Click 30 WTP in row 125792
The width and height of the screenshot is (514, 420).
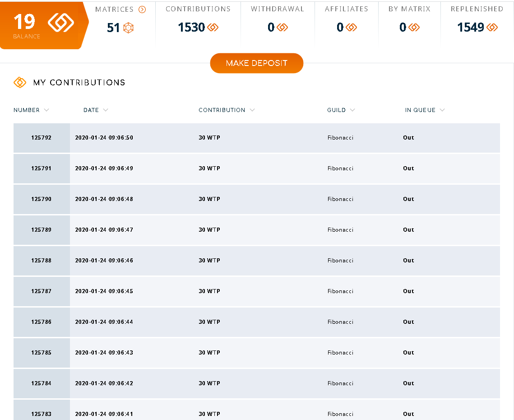209,138
